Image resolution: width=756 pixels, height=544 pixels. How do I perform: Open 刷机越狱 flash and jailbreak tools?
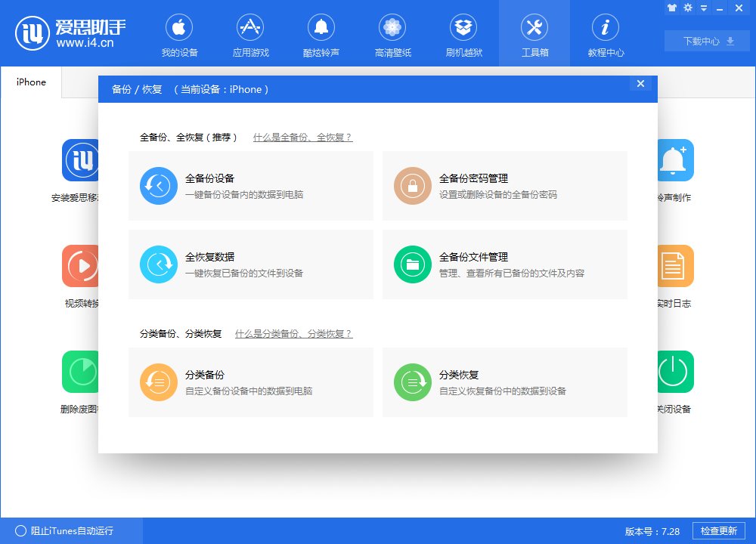(x=463, y=34)
